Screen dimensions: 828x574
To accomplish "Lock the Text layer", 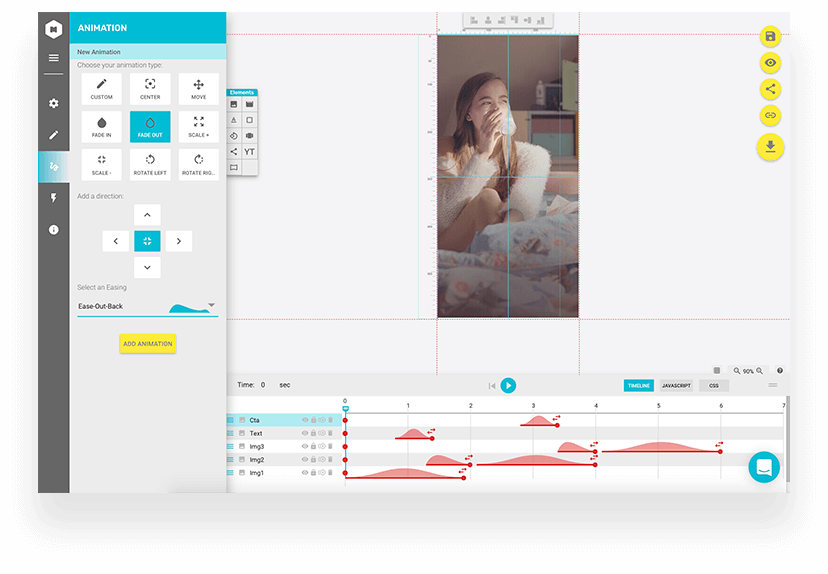I will pos(313,433).
